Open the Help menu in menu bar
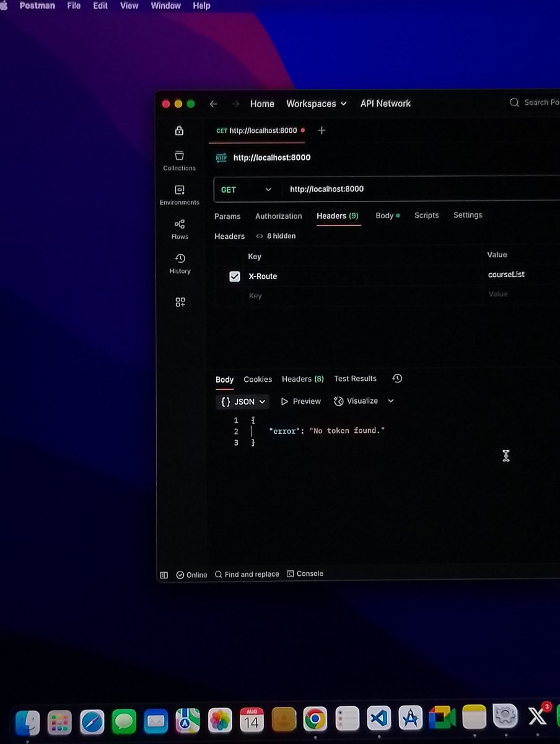 tap(201, 6)
